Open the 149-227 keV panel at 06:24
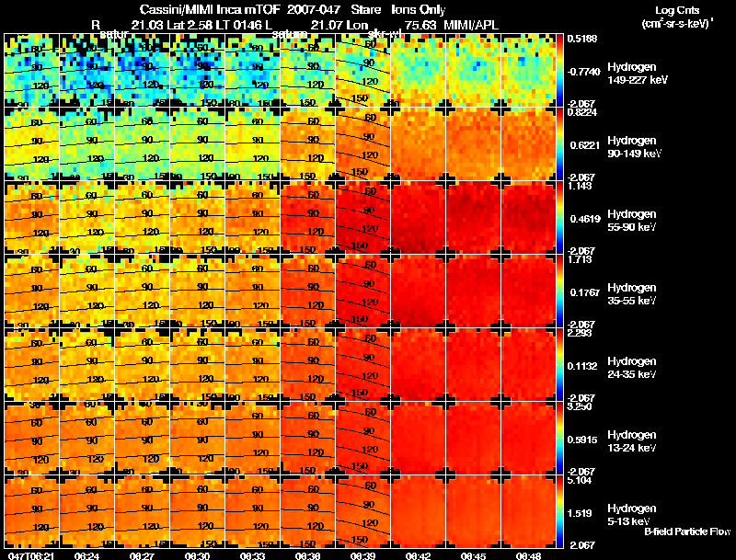This screenshot has height=560, width=736. [x=86, y=71]
